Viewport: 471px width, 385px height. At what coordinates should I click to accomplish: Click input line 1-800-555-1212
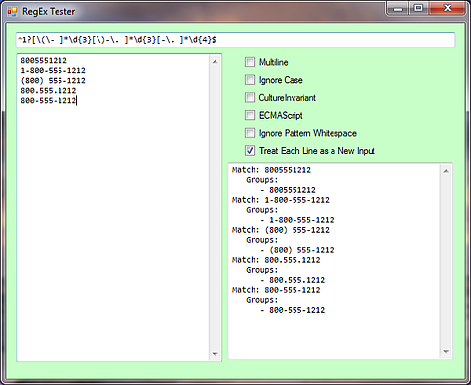(x=53, y=70)
